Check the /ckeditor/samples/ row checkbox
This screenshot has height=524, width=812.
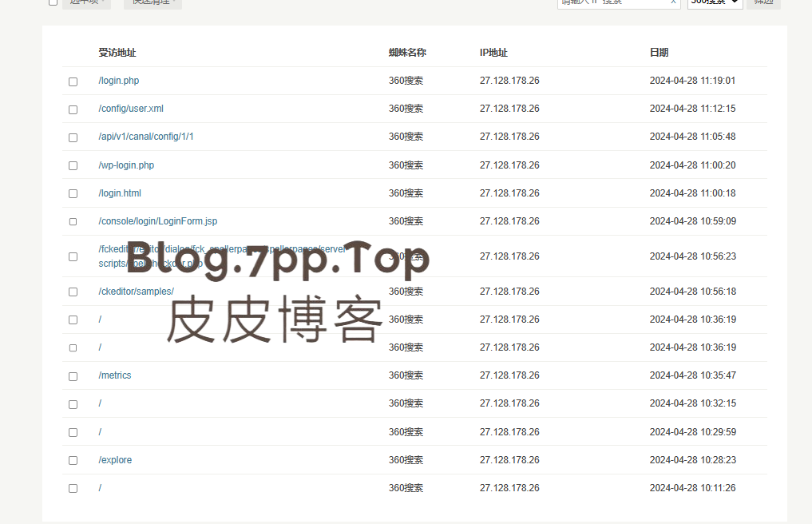pyautogui.click(x=73, y=292)
